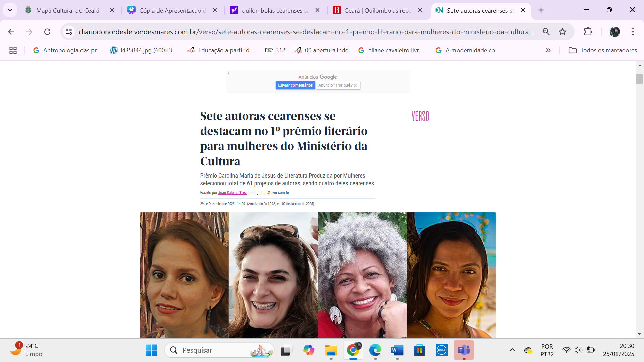Open the Chrome profile avatar
Screen dimensions: 644x362
point(614,32)
